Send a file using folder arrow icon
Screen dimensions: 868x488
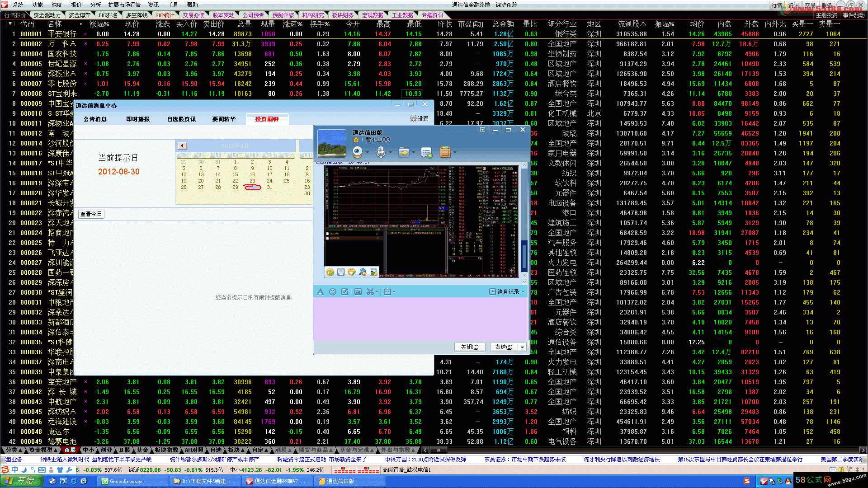coord(403,152)
